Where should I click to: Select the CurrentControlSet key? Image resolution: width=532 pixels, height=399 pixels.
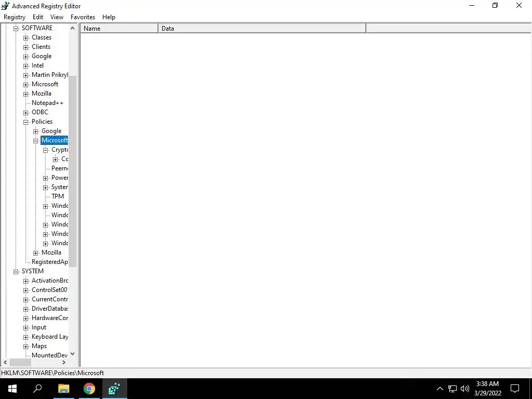pyautogui.click(x=50, y=299)
